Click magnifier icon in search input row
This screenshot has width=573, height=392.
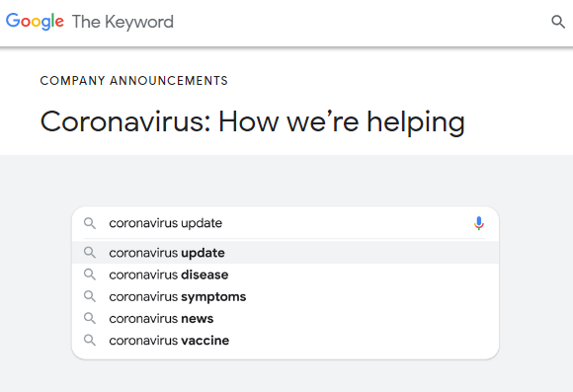tap(90, 223)
